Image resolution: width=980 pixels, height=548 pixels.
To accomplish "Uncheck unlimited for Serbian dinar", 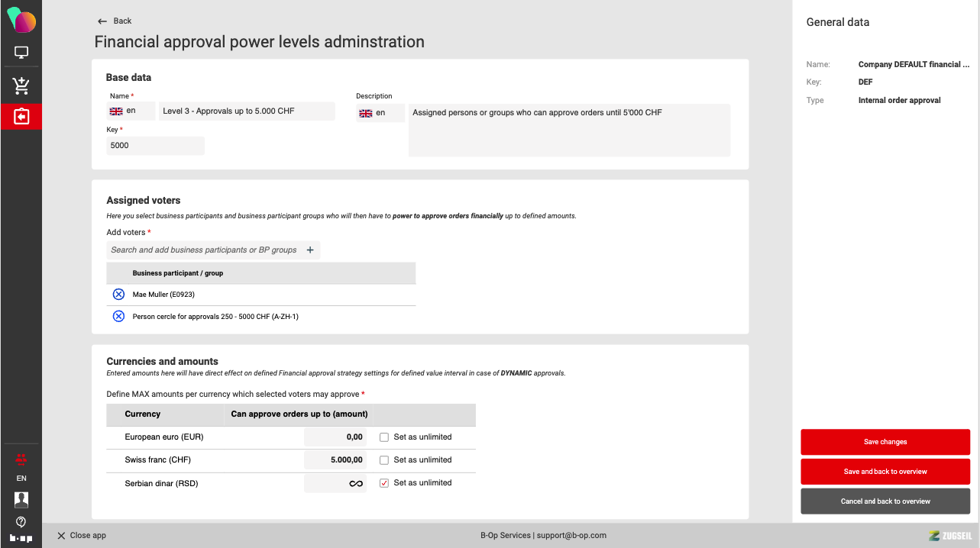I will 384,483.
